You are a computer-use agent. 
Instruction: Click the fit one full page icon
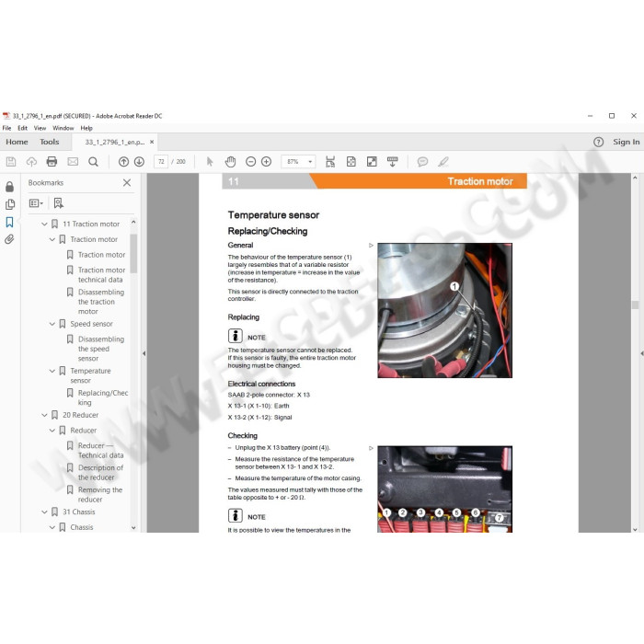(351, 162)
